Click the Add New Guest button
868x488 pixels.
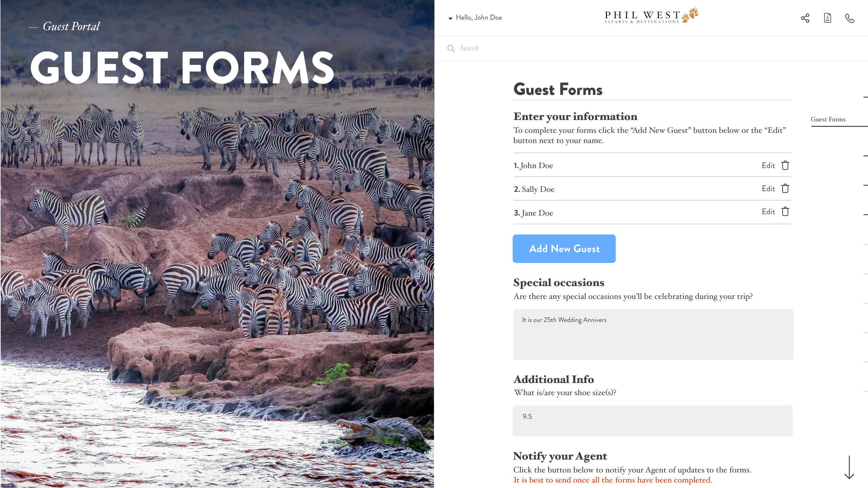pos(564,249)
